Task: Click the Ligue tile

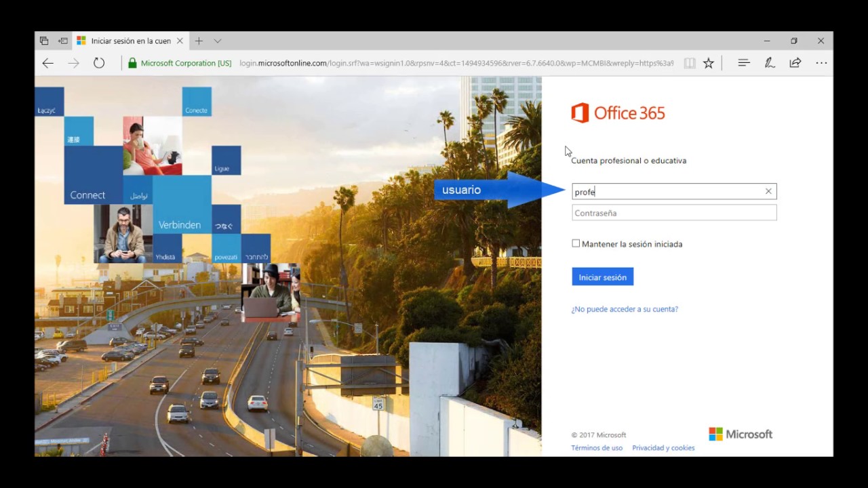Action: point(226,161)
